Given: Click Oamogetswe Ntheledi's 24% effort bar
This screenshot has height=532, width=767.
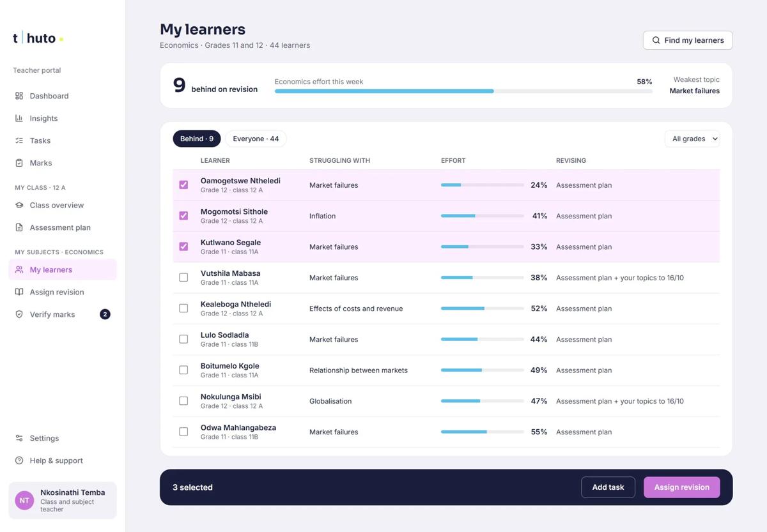Looking at the screenshot, I should [x=483, y=185].
